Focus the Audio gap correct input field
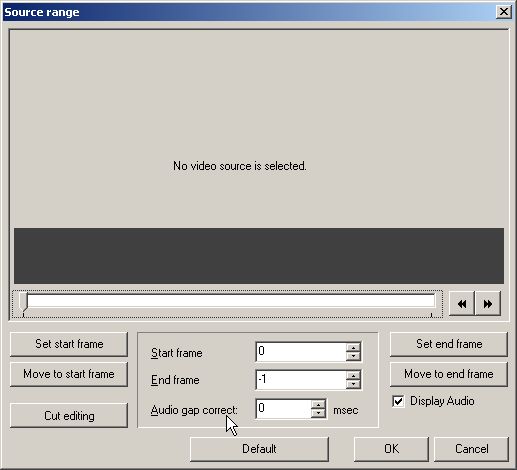Screen dimensions: 517x470 [x=284, y=409]
